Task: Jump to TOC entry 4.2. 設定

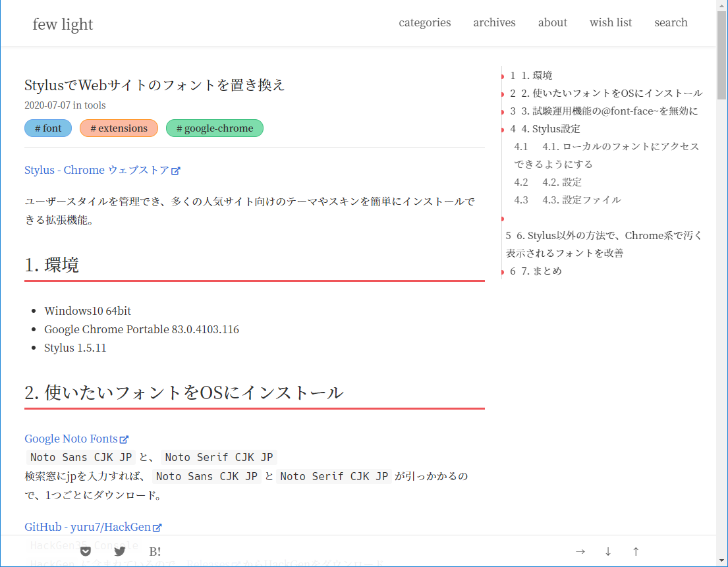Action: click(548, 182)
